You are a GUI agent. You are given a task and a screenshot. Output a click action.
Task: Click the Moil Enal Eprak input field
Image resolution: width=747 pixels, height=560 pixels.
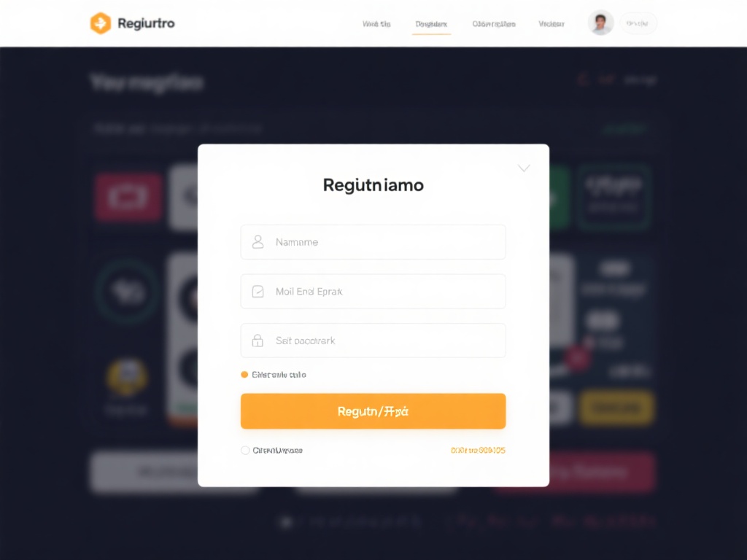coord(373,292)
